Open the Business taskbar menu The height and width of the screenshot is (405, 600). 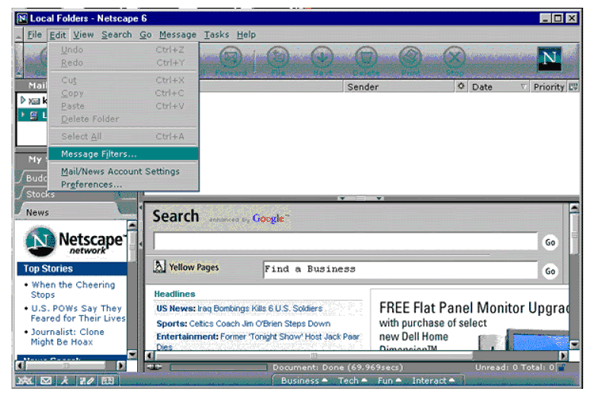304,381
